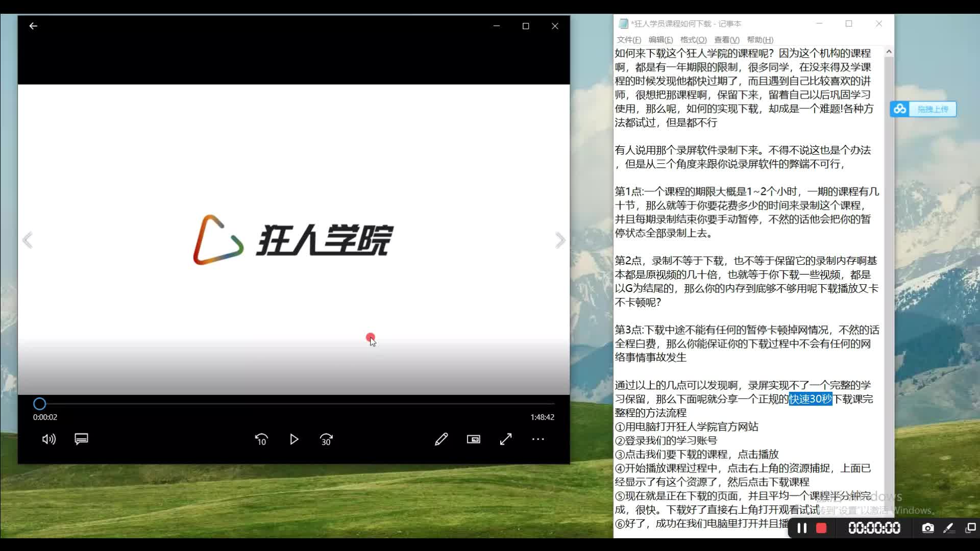Expand the video to full screen
The width and height of the screenshot is (980, 551).
pos(506,439)
